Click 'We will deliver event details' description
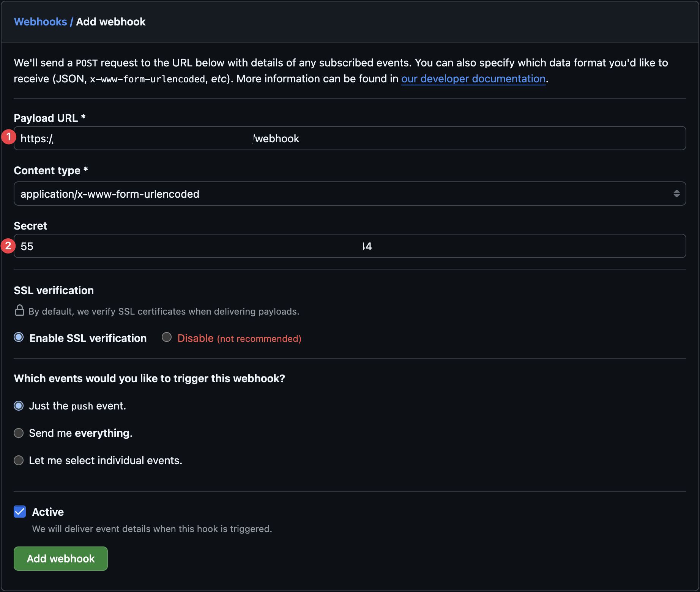Screen dimensions: 700x592 (x=152, y=529)
